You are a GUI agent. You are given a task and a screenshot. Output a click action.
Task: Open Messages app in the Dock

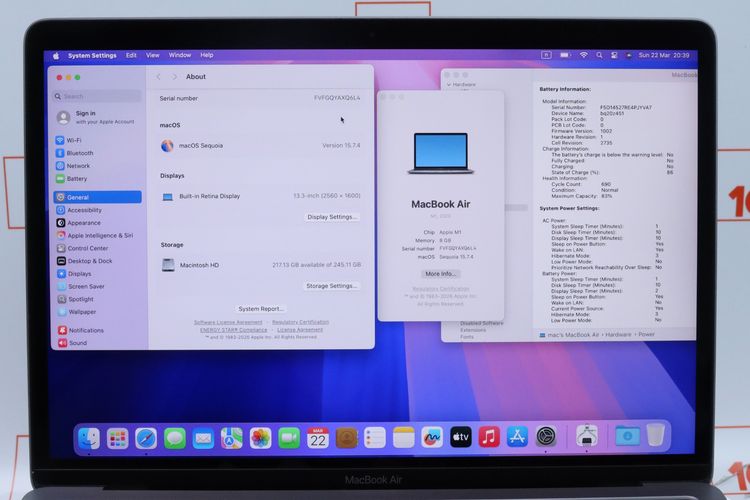click(175, 438)
